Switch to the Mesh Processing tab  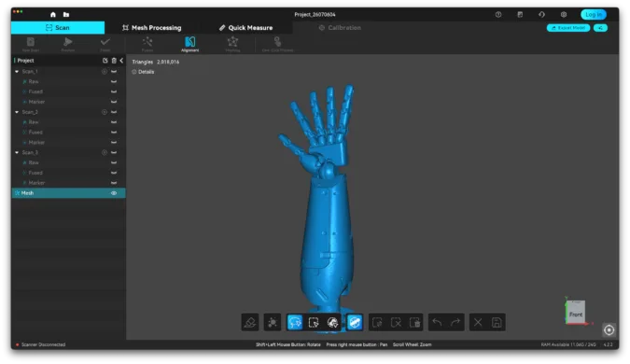point(152,28)
